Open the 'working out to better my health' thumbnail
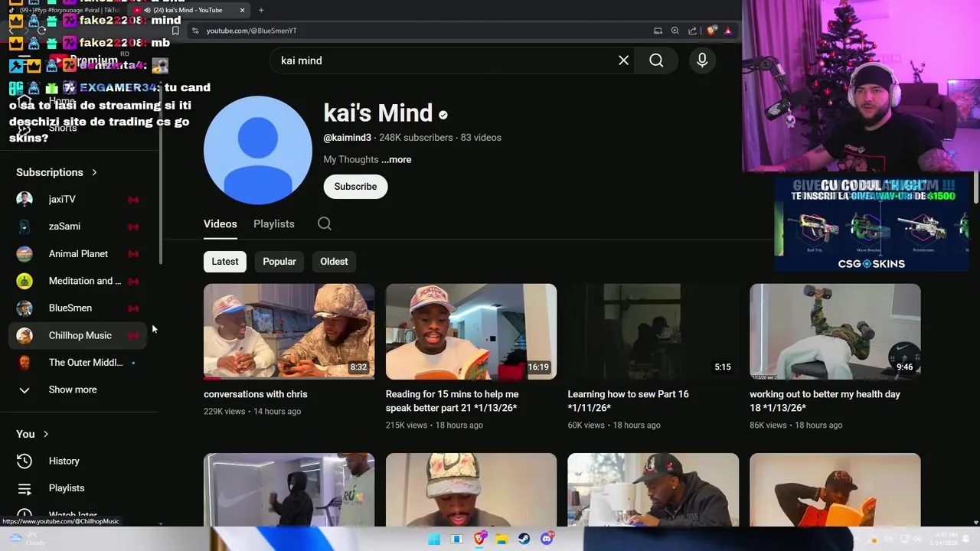Image resolution: width=980 pixels, height=551 pixels. [x=835, y=331]
